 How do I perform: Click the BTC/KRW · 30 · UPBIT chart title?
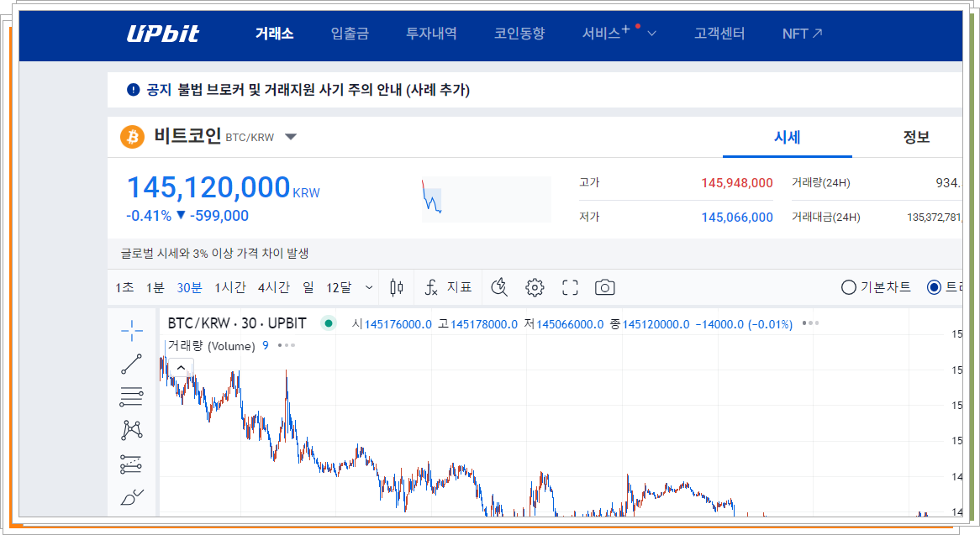click(237, 323)
